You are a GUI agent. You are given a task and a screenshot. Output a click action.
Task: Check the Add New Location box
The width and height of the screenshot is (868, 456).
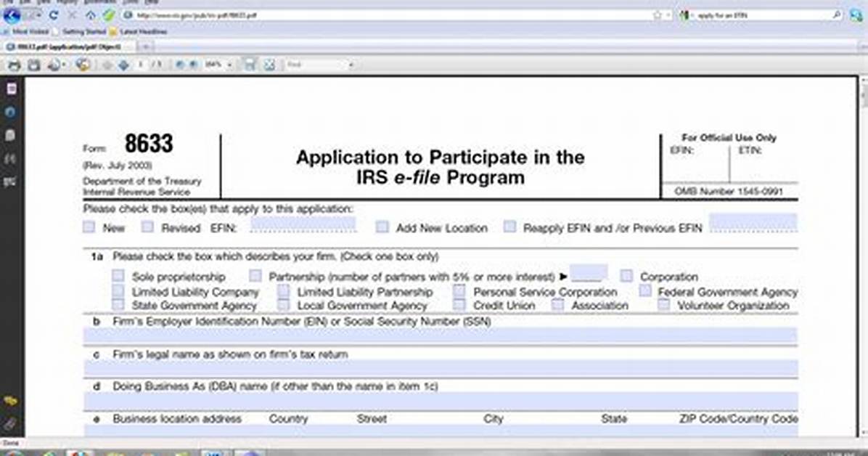[382, 227]
